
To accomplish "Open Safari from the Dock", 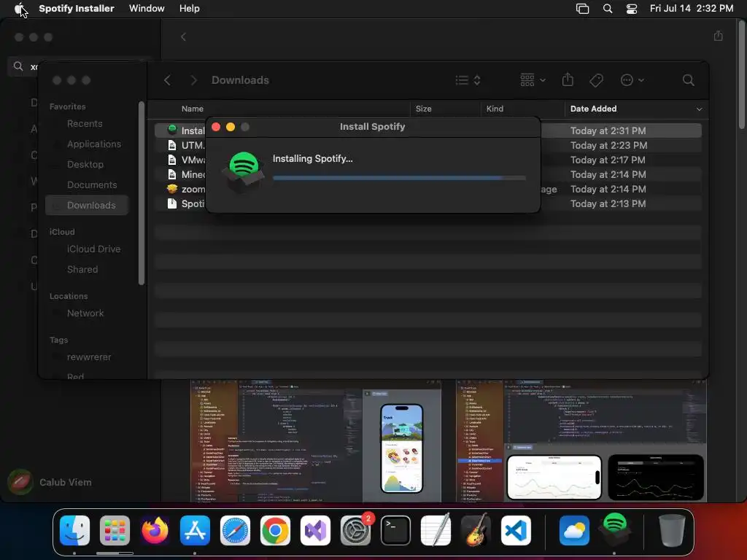I will click(235, 530).
